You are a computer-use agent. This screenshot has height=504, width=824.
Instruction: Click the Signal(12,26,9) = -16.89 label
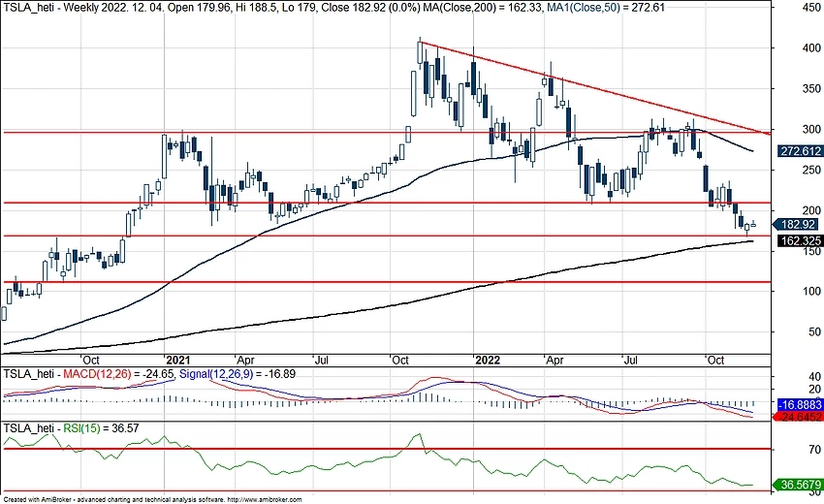tap(237, 374)
